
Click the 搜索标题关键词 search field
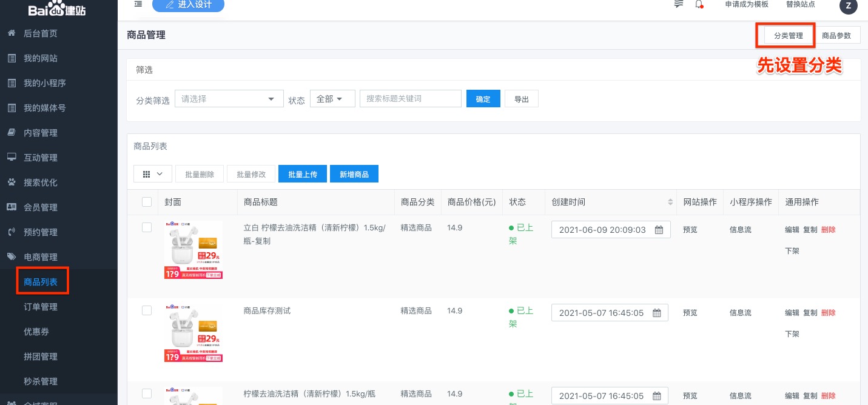click(x=410, y=99)
